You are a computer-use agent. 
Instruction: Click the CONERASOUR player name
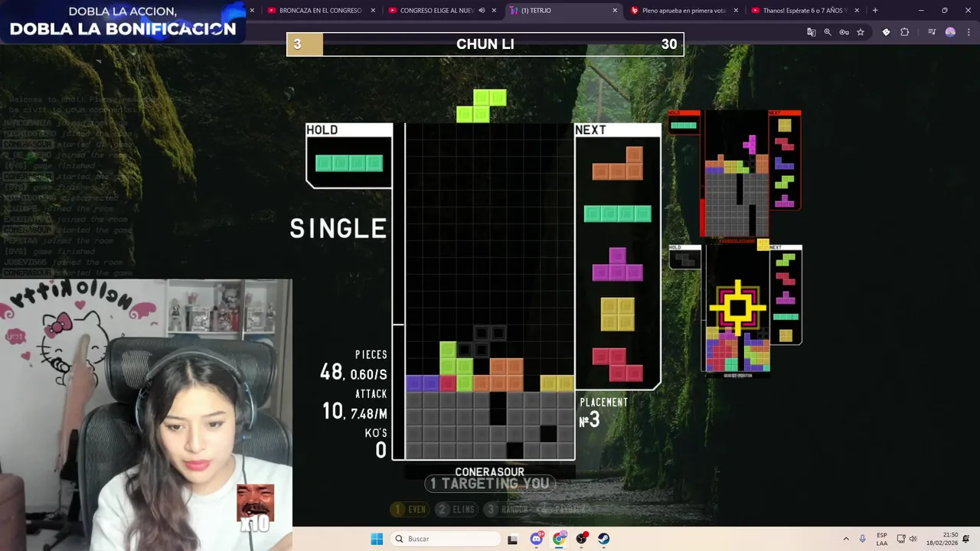490,472
